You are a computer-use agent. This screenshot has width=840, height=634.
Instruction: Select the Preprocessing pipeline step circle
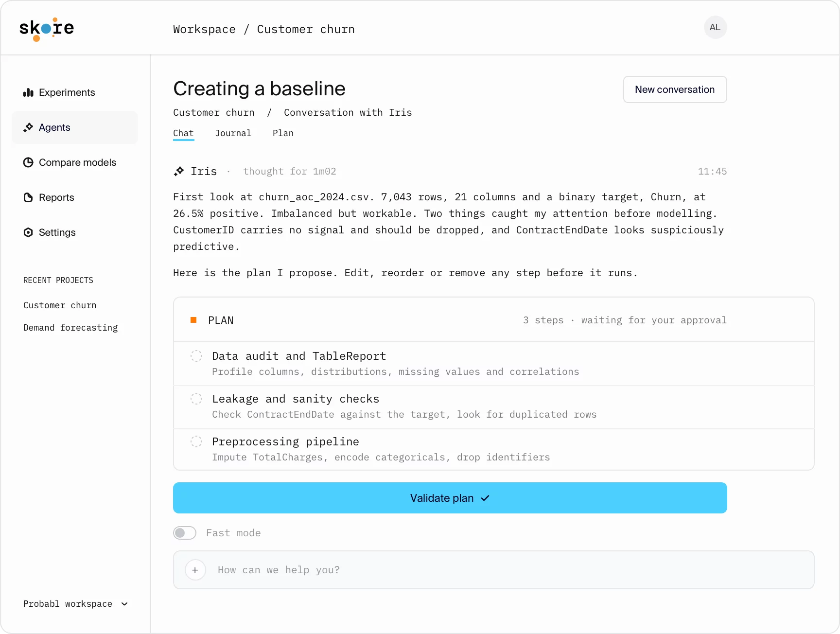196,441
